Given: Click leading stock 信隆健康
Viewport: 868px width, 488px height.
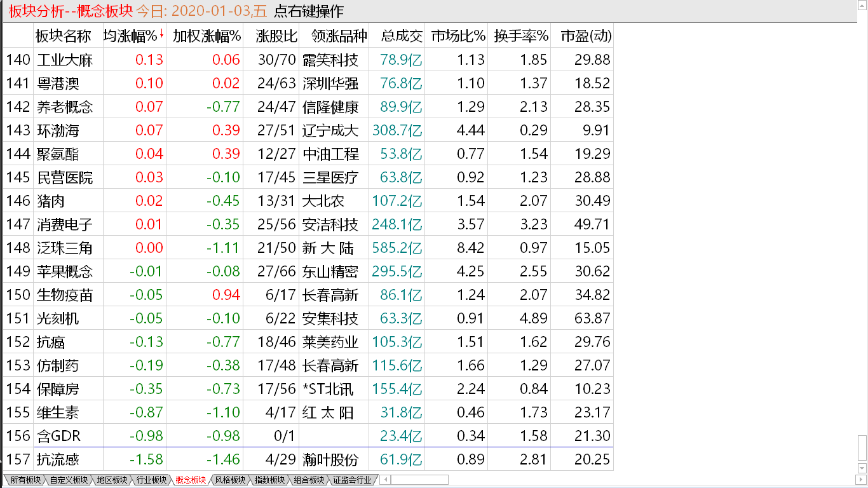Looking at the screenshot, I should (x=330, y=107).
